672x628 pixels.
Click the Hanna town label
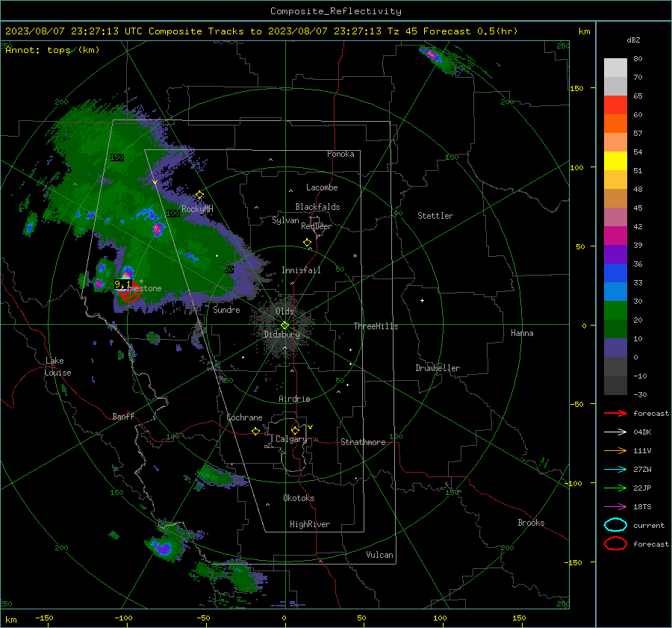tap(522, 333)
